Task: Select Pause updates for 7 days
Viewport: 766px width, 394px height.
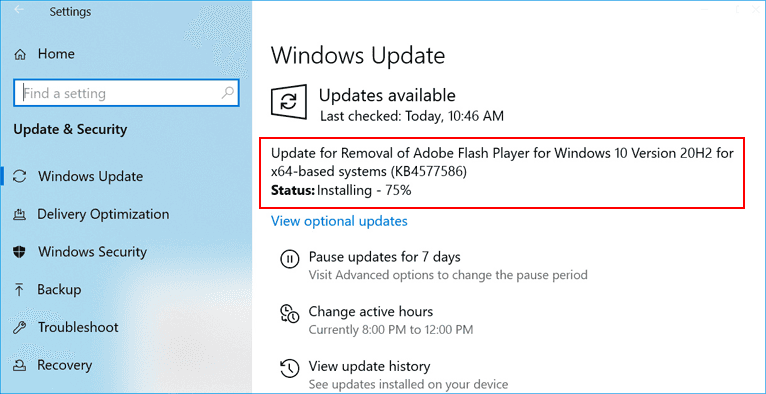Action: (384, 256)
